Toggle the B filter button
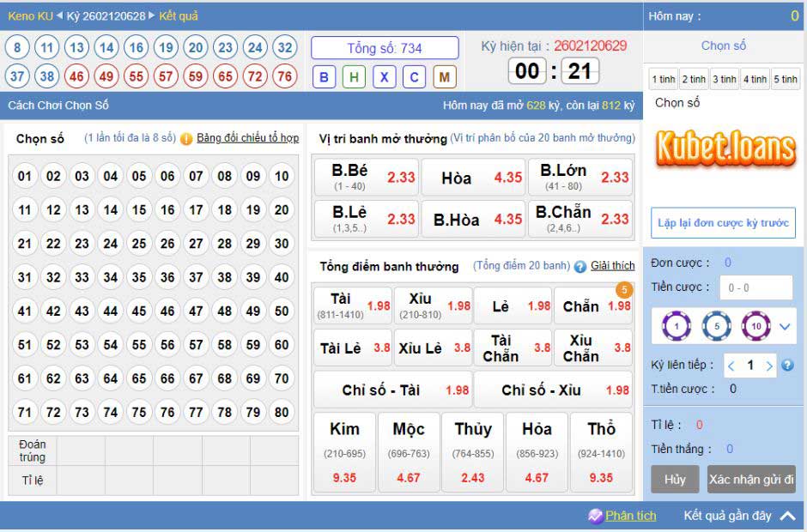Image resolution: width=807 pixels, height=532 pixels. [x=324, y=77]
